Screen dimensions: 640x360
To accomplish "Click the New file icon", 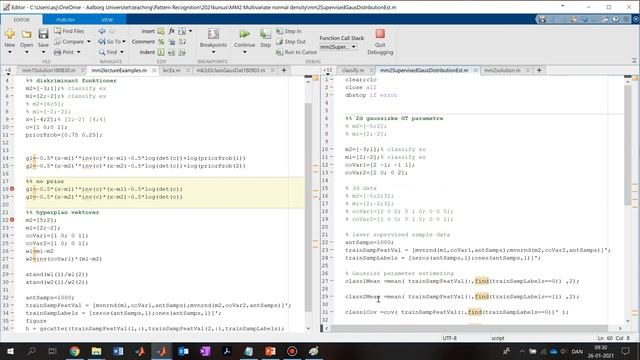I will tap(10, 34).
